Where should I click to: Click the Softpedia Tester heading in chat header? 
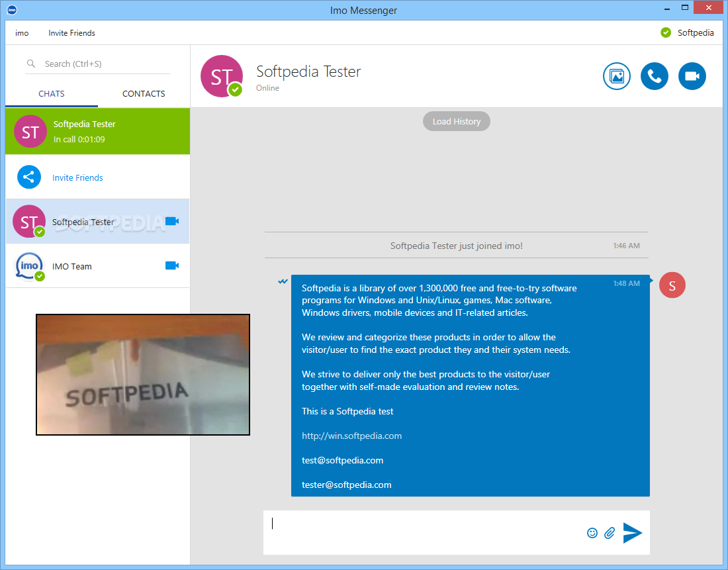click(308, 71)
